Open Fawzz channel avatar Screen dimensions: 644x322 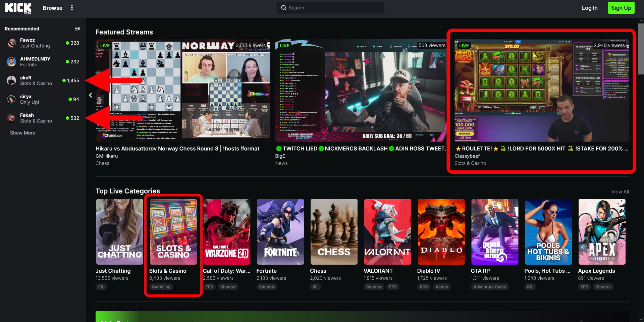tap(11, 43)
